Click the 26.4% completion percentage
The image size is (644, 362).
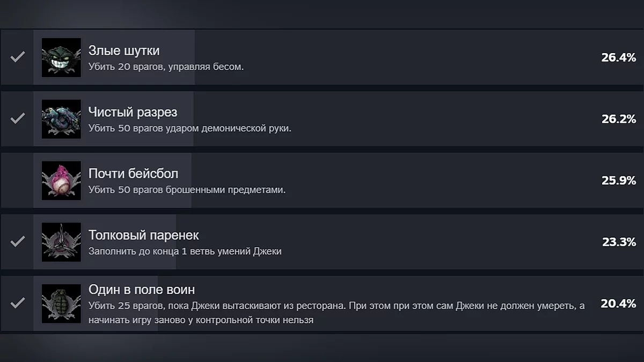(x=618, y=57)
